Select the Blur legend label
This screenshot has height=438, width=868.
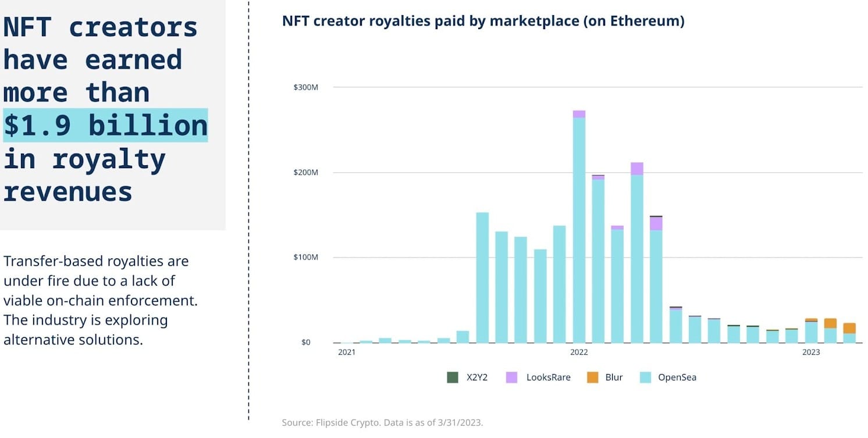614,378
